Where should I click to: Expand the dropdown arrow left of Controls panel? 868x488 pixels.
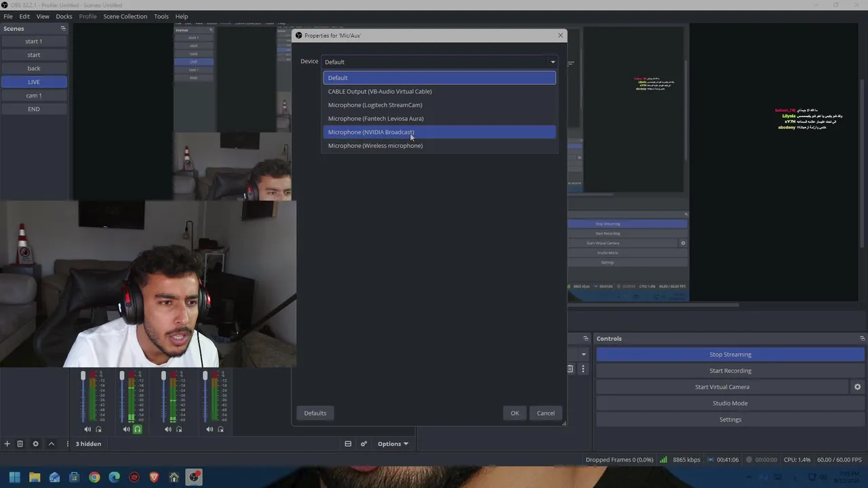coord(583,354)
